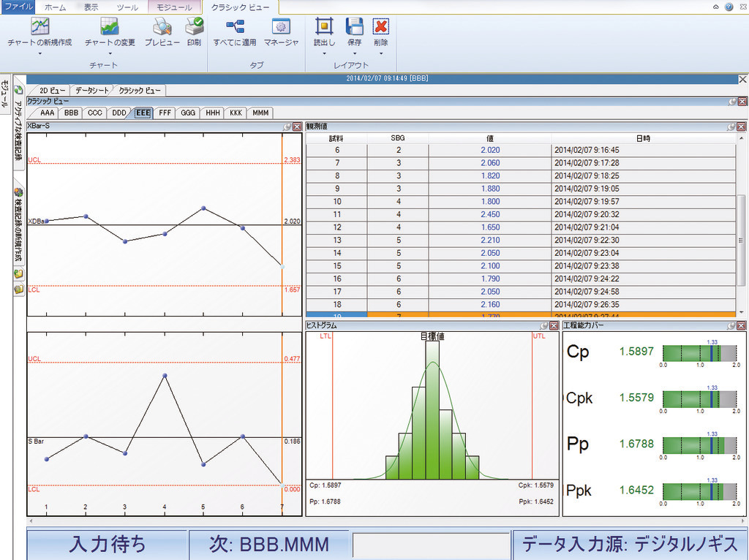
Task: Close the 観測値 observations panel
Action: coord(742,126)
